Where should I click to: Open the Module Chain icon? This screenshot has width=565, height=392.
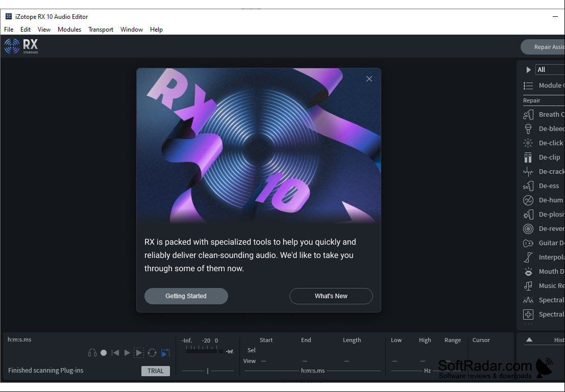click(x=528, y=86)
